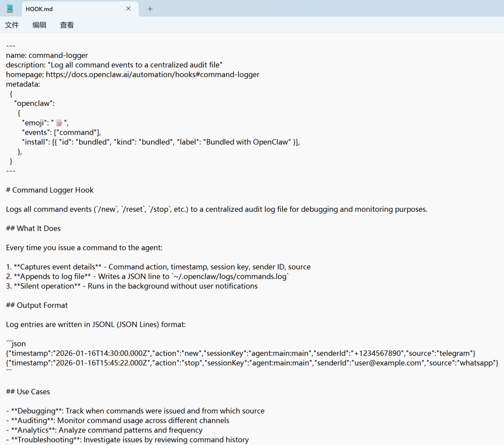Click the JSON log line with source whatsapp
Image resolution: width=504 pixels, height=445 pixels.
[x=252, y=363]
